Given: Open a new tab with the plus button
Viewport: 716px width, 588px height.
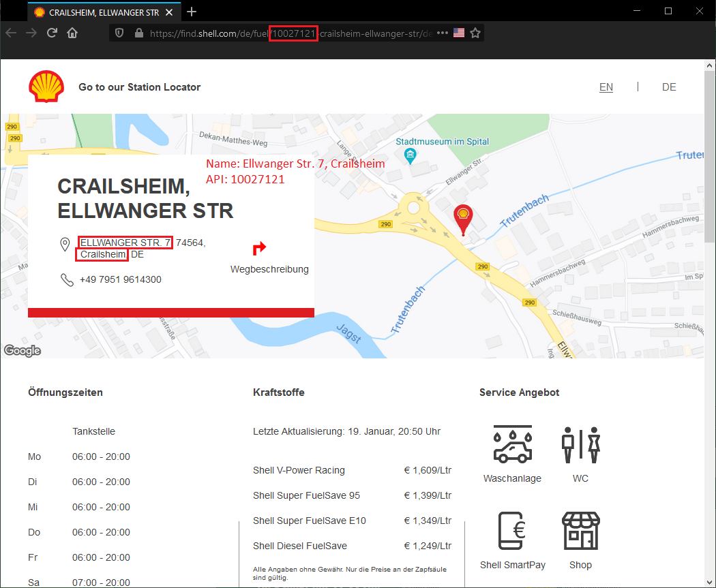Looking at the screenshot, I should (x=192, y=12).
